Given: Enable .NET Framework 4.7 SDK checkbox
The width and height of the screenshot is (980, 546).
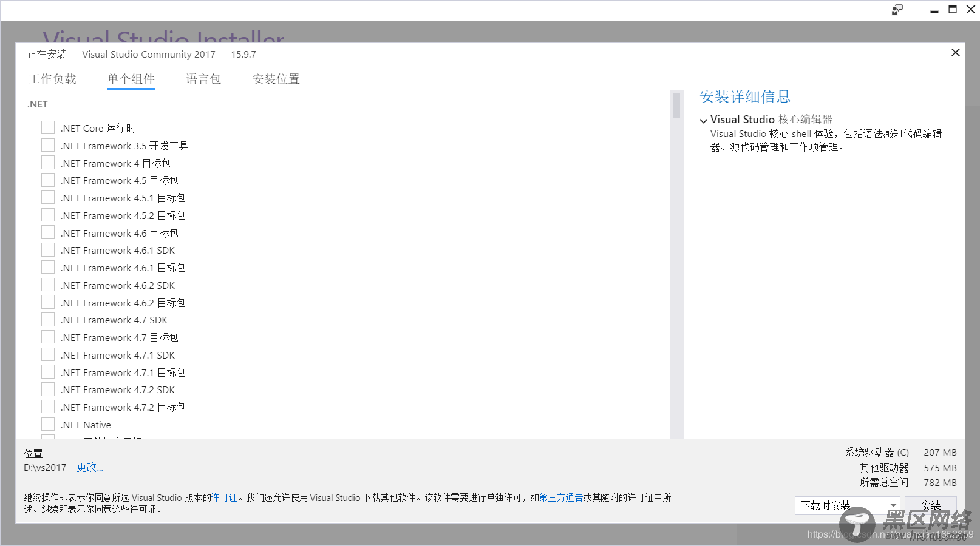Looking at the screenshot, I should pyautogui.click(x=48, y=319).
